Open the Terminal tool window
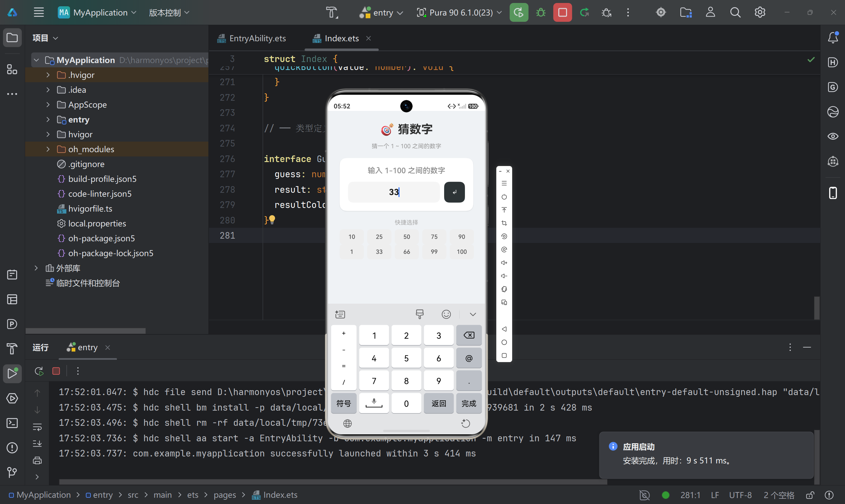 12,423
